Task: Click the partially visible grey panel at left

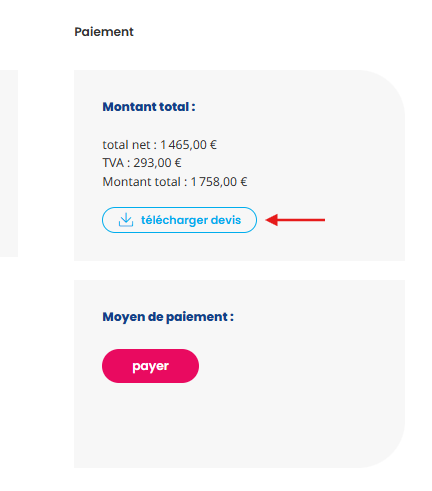Action: coord(9,163)
